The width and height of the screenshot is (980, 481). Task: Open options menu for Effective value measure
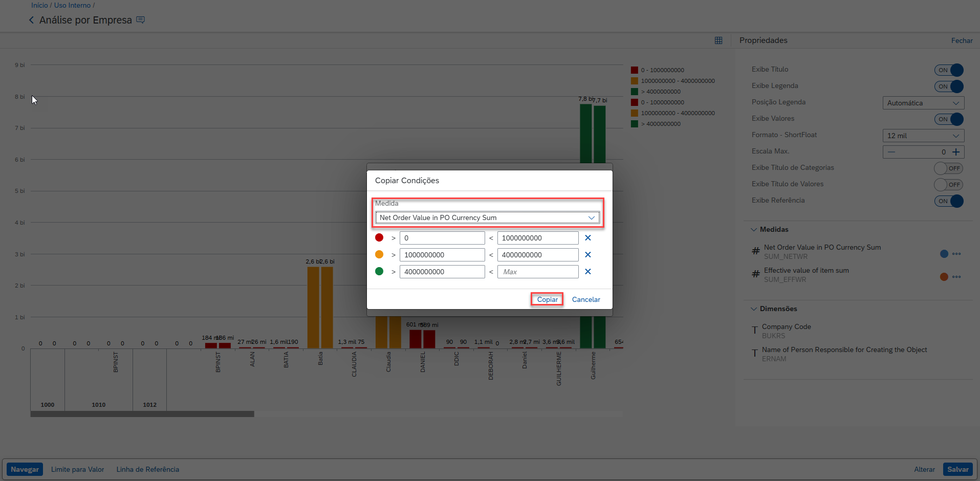tap(956, 277)
